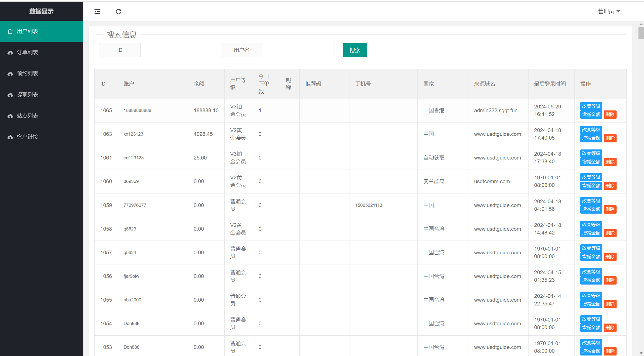The height and width of the screenshot is (356, 644).
Task: Delete user 1061 with 删除 button
Action: coord(610,162)
